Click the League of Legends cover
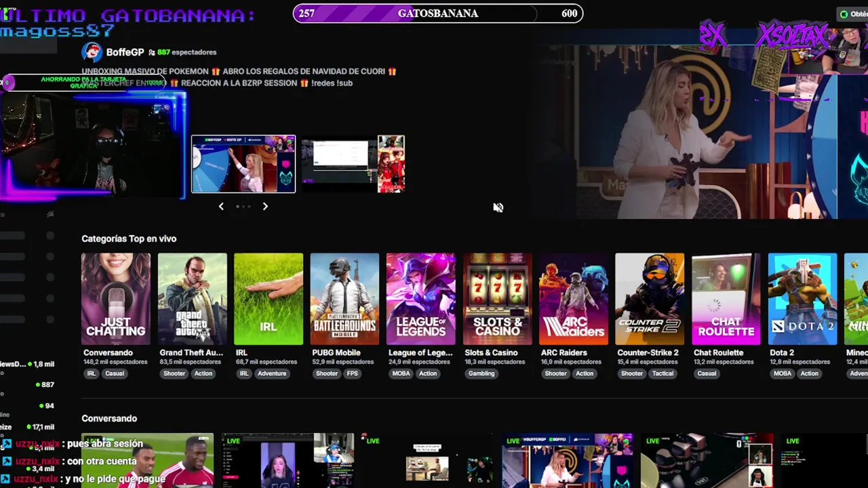Screen dimensions: 868x488 [421, 299]
